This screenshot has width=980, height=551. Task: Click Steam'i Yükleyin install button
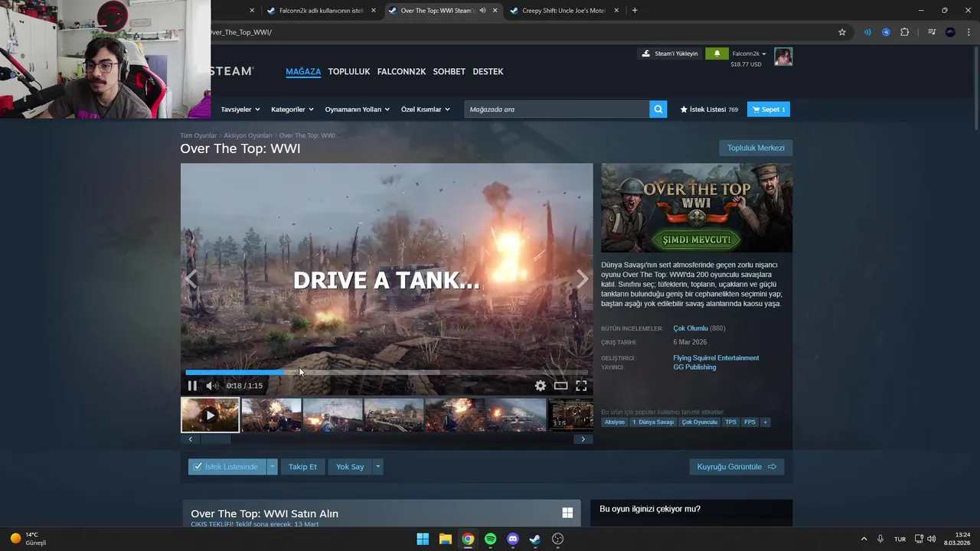670,54
